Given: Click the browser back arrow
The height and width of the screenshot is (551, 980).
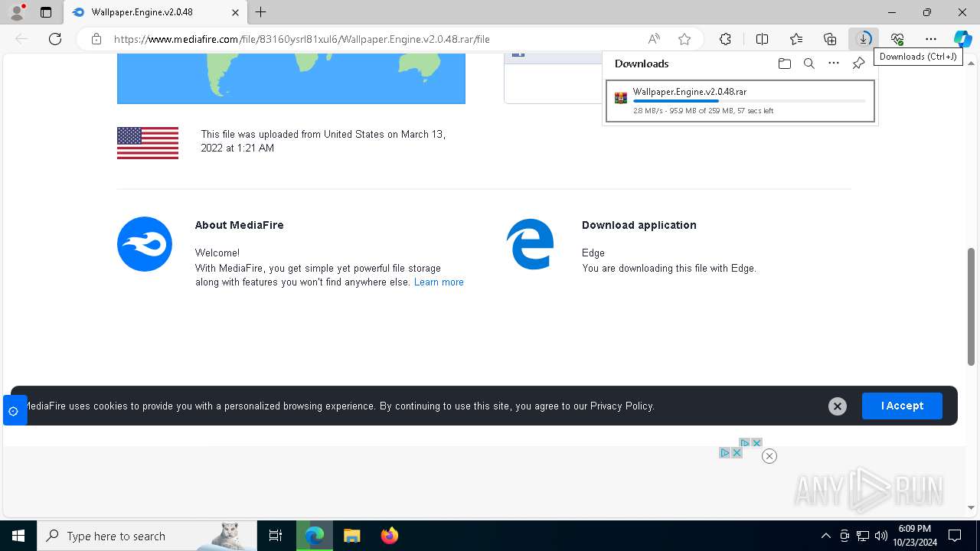Looking at the screenshot, I should [x=21, y=39].
